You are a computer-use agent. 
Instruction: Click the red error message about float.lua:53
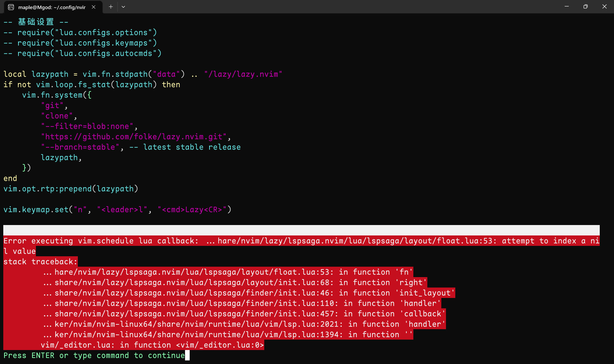click(302, 241)
